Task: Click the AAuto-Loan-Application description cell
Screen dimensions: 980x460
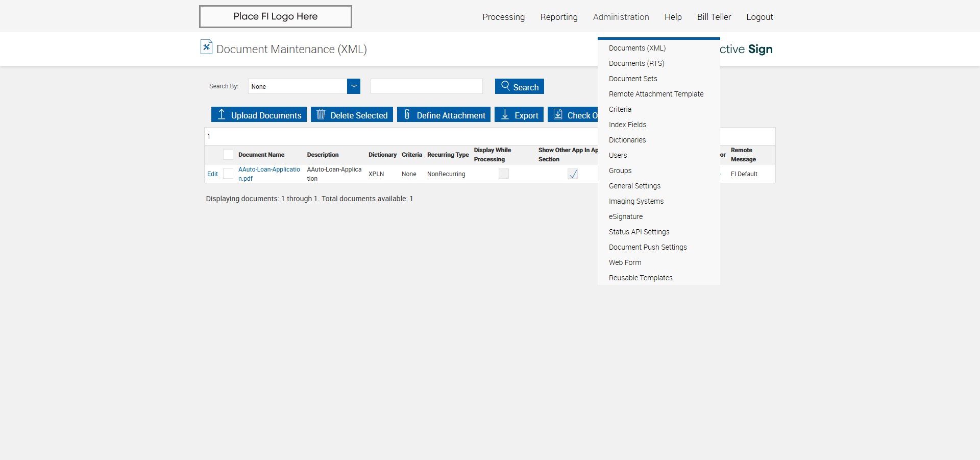Action: [x=334, y=174]
